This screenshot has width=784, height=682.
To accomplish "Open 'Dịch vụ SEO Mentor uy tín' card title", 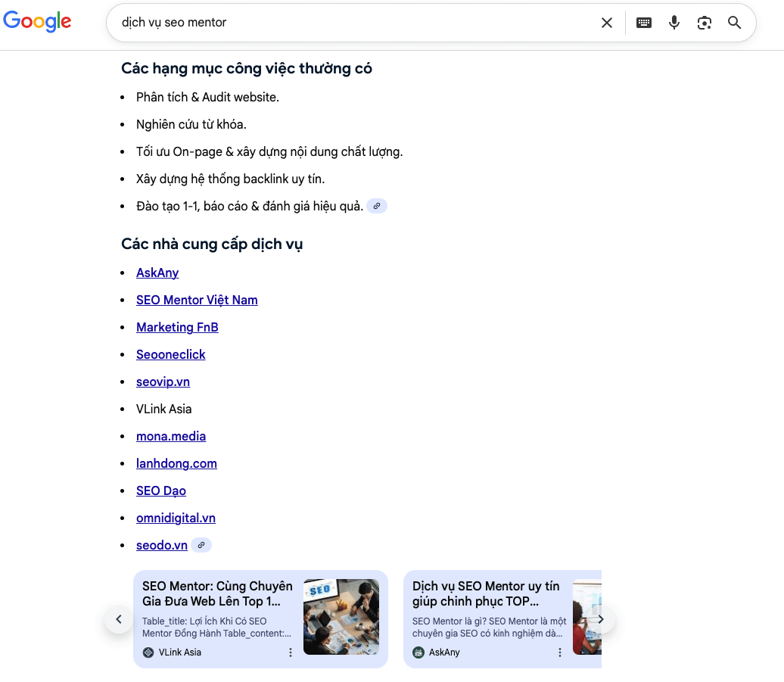I will coord(486,593).
